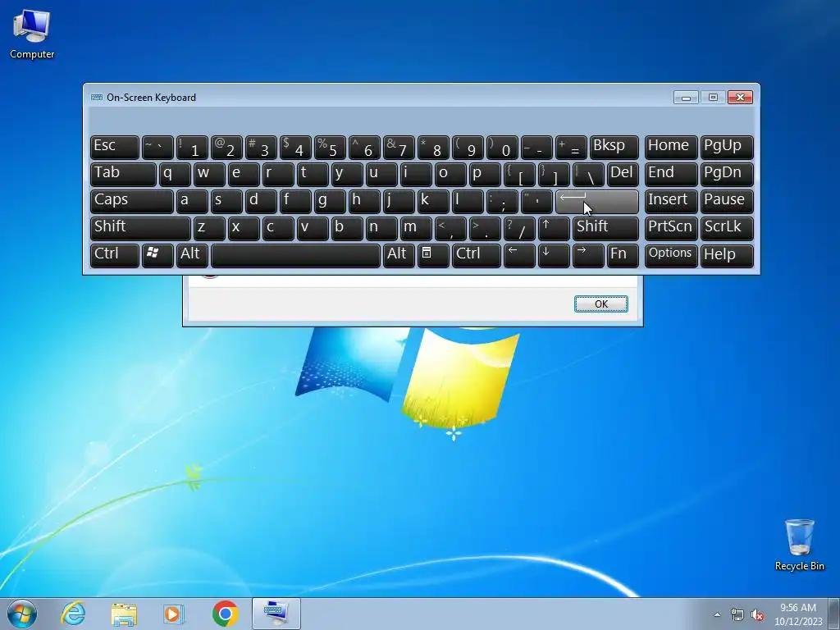The image size is (840, 630).
Task: Click the q key
Action: click(175, 174)
